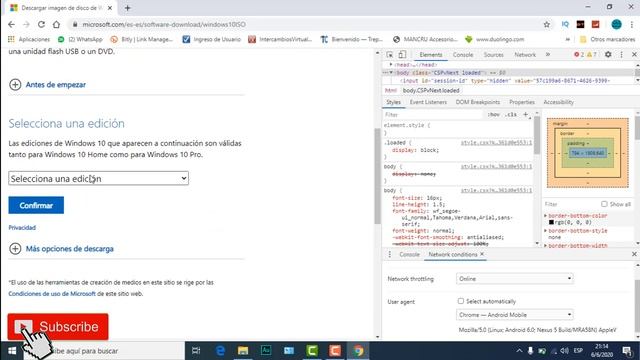This screenshot has width=640, height=360.
Task: Select body.CSPvNext.loaded breadcrumb
Action: pyautogui.click(x=431, y=91)
